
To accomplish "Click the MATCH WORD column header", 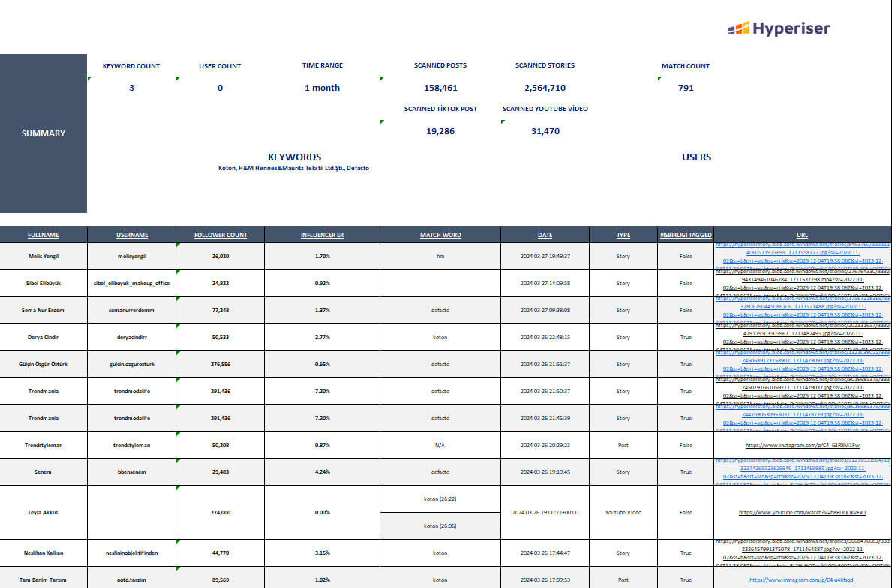I will click(x=440, y=235).
